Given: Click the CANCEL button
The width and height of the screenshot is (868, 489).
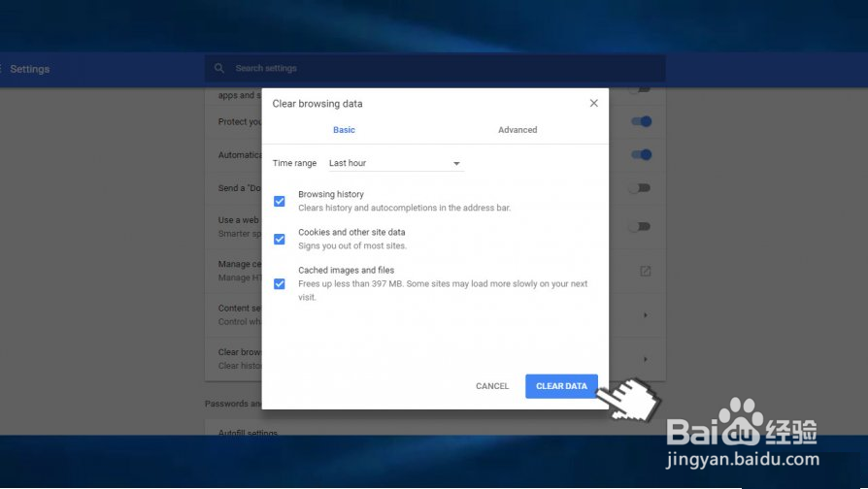Looking at the screenshot, I should [492, 386].
